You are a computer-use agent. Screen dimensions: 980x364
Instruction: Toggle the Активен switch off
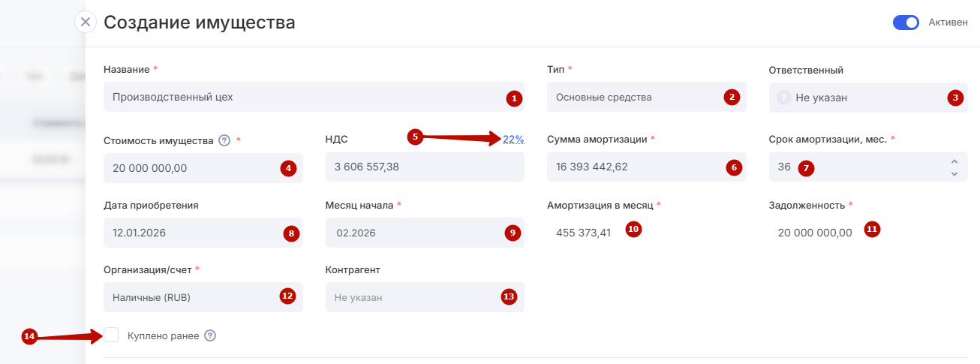(x=906, y=23)
